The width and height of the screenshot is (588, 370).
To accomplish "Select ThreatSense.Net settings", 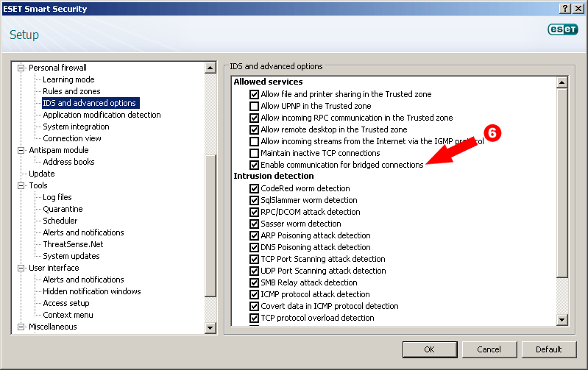I will [x=73, y=244].
